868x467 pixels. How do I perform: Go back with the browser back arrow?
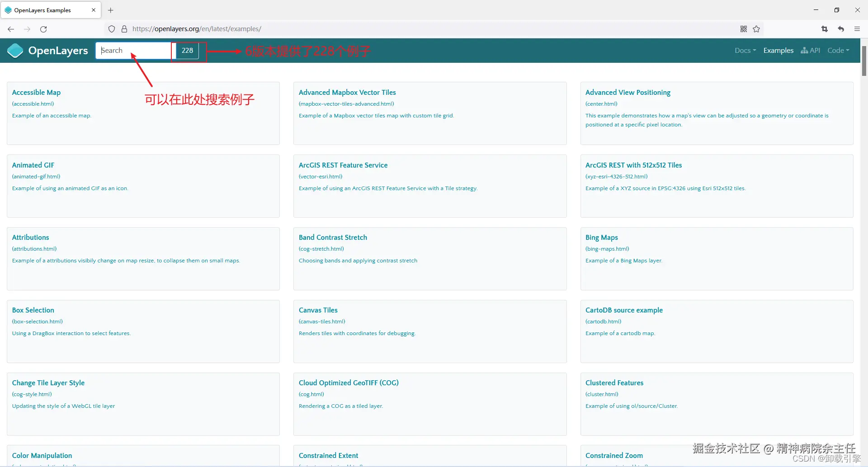pyautogui.click(x=11, y=29)
